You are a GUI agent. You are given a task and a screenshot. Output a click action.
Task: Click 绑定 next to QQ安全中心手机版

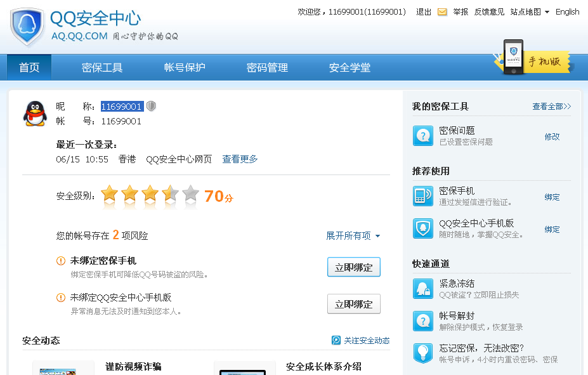tap(552, 230)
